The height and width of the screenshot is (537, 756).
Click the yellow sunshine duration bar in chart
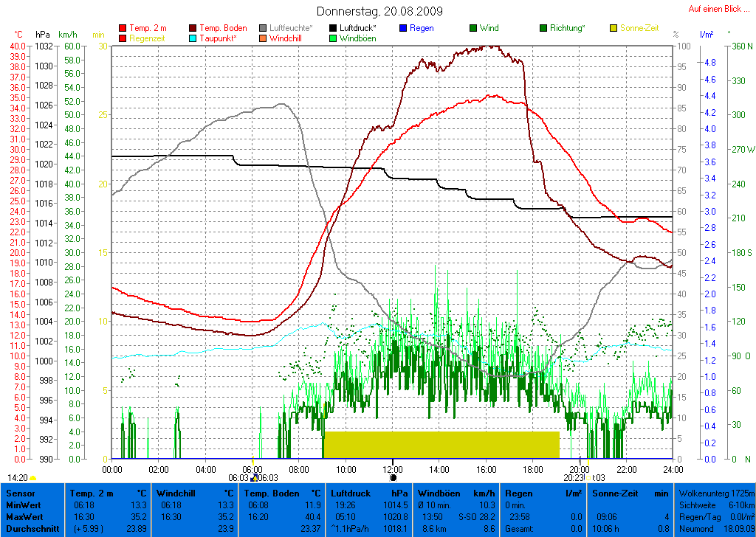(441, 445)
